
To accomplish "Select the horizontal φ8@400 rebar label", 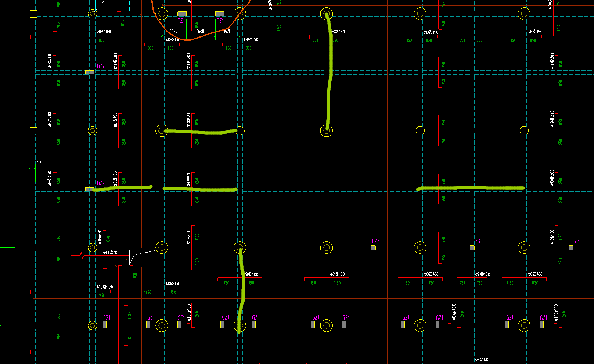I will tap(482, 360).
